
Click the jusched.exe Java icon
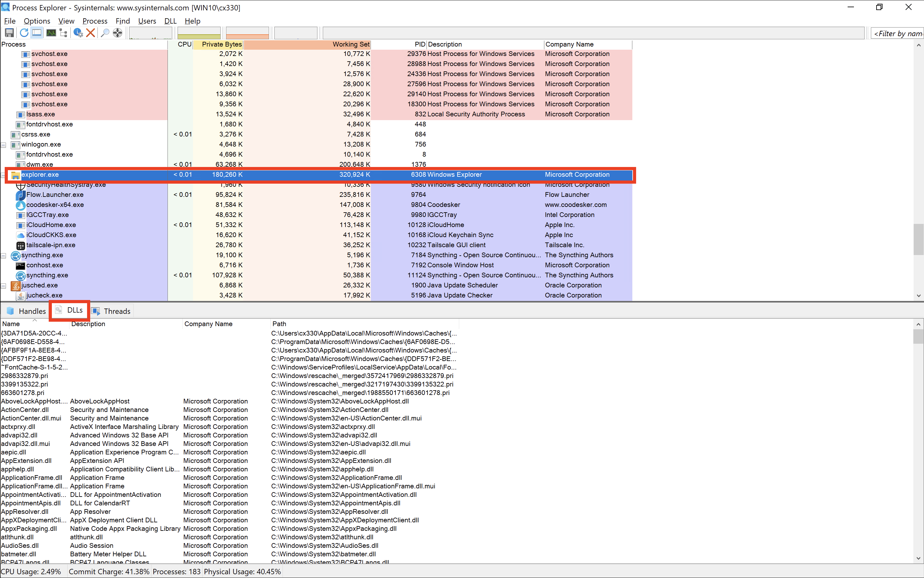[x=16, y=286]
